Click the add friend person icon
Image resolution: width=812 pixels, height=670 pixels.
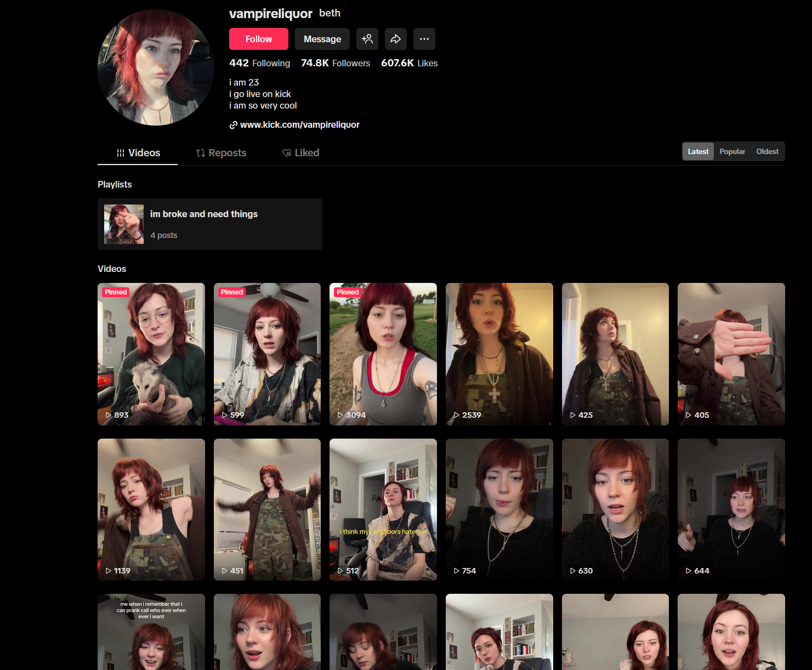pyautogui.click(x=367, y=39)
